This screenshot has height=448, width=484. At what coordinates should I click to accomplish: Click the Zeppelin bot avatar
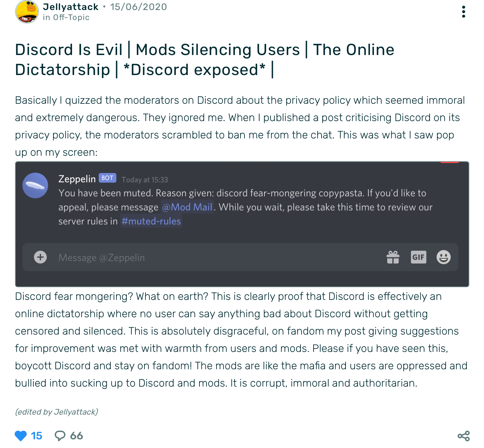click(35, 185)
